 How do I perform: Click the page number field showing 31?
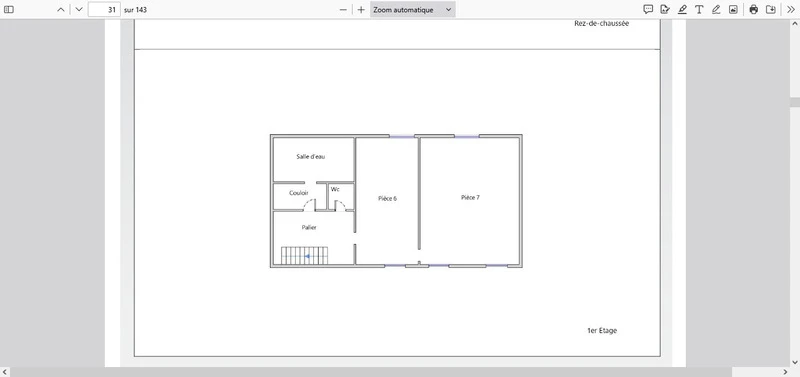click(104, 10)
